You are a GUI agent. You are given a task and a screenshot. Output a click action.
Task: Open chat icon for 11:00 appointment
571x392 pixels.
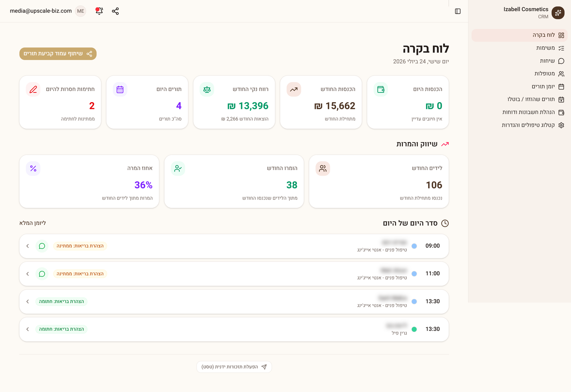click(x=42, y=274)
